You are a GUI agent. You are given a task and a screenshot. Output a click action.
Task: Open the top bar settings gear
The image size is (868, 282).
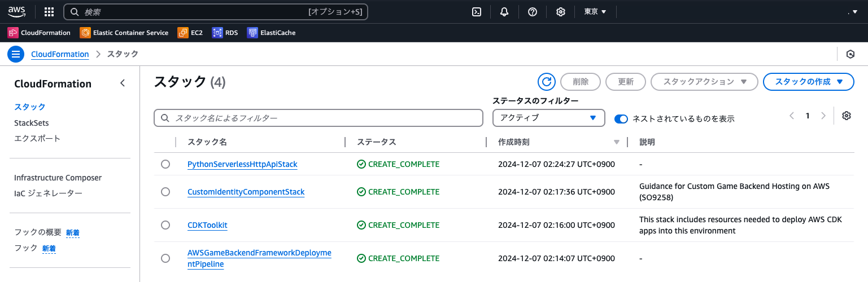coord(561,12)
